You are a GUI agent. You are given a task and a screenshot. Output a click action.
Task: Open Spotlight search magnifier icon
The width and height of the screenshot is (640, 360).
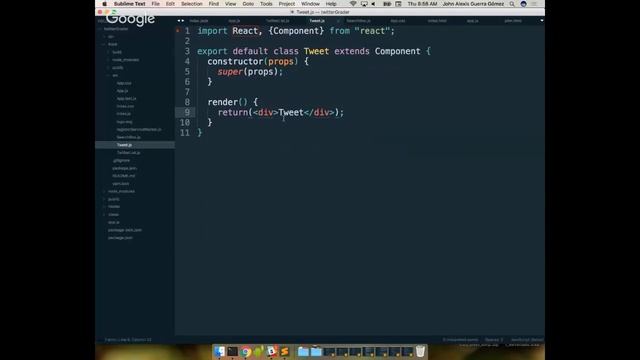click(512, 4)
